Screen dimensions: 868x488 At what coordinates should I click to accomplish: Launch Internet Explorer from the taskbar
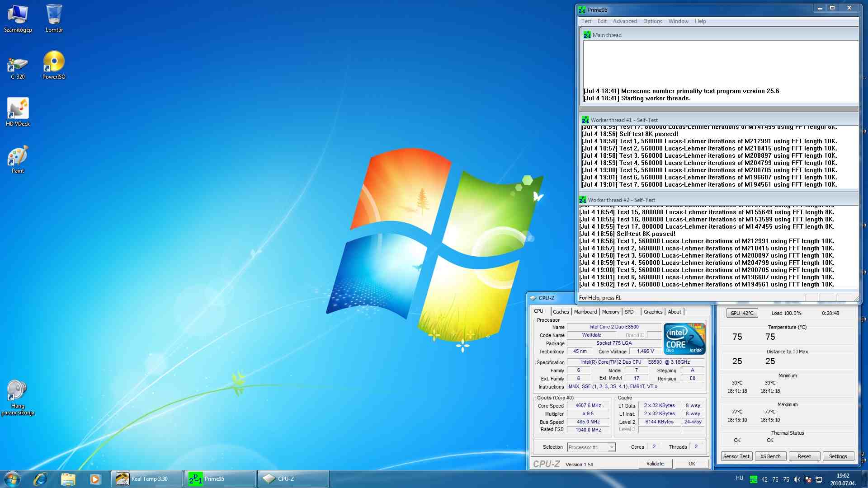coord(40,479)
